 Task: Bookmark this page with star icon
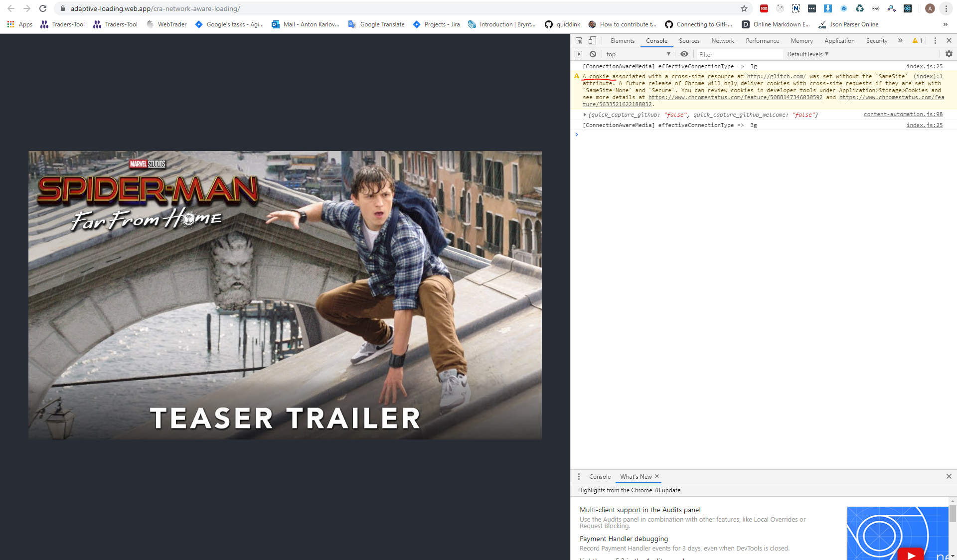click(744, 8)
